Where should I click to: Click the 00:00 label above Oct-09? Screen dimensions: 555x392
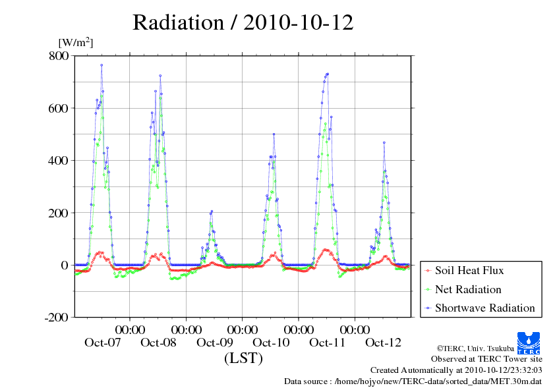click(x=243, y=329)
